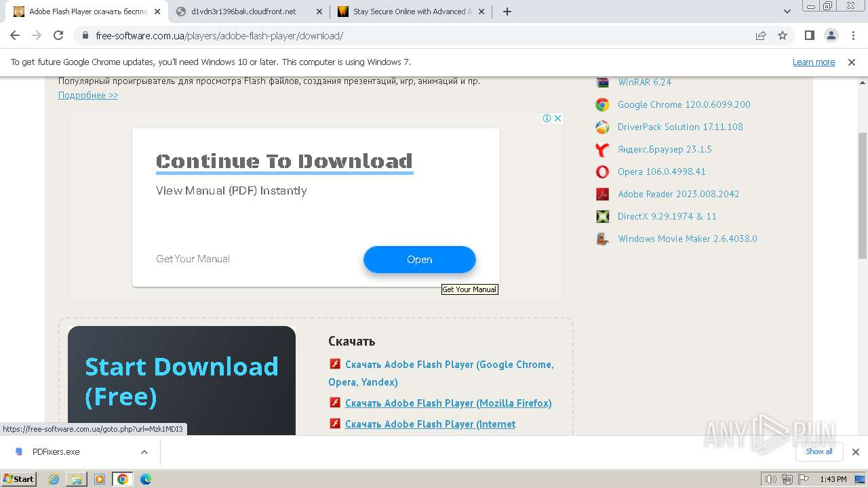Open WinRAR 6.24 link

click(x=644, y=82)
